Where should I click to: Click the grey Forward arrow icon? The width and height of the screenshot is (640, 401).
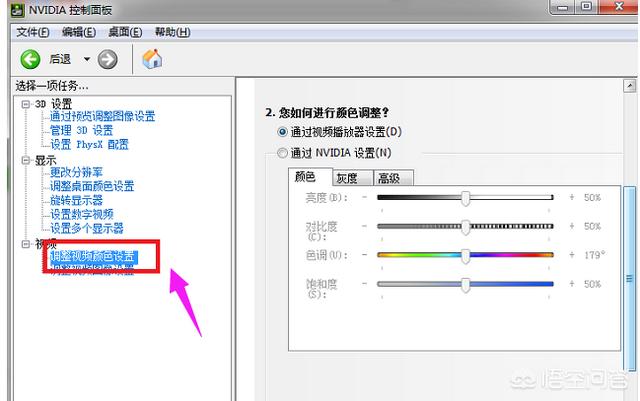pos(107,60)
